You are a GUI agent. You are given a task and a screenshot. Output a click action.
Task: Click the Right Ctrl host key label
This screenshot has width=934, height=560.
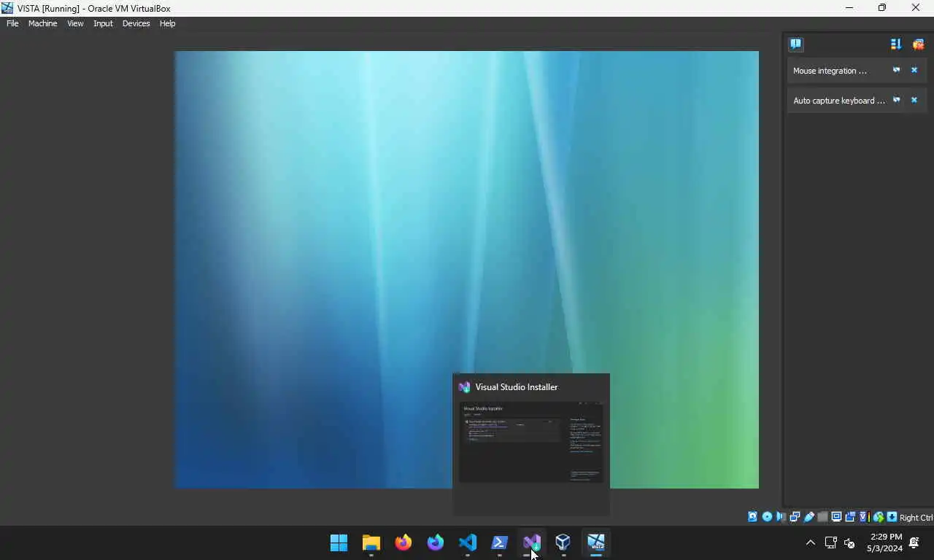916,518
